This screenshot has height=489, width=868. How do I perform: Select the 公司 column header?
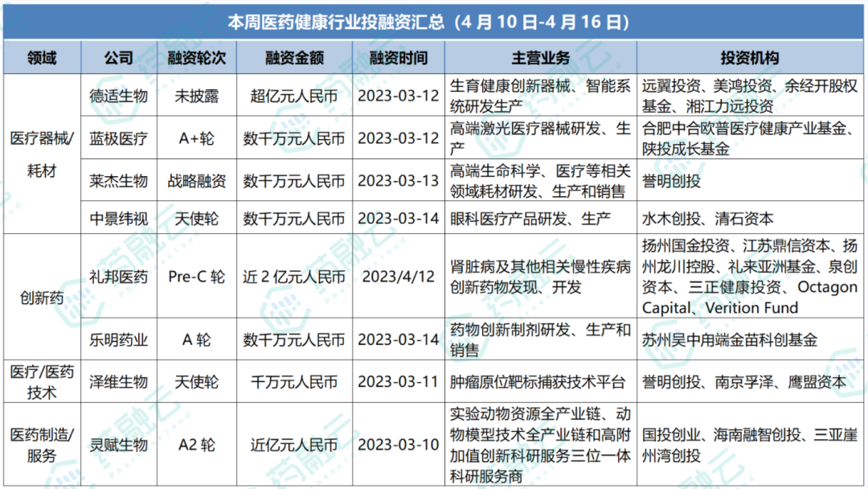119,58
